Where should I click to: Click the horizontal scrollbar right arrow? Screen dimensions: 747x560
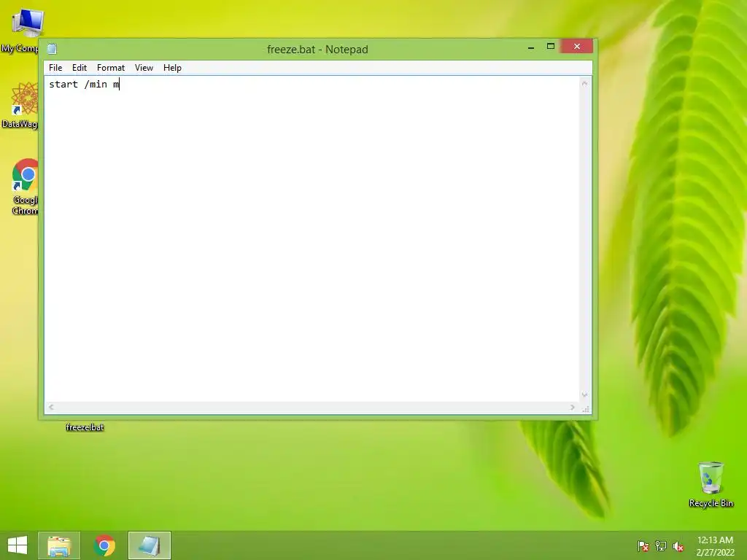572,407
